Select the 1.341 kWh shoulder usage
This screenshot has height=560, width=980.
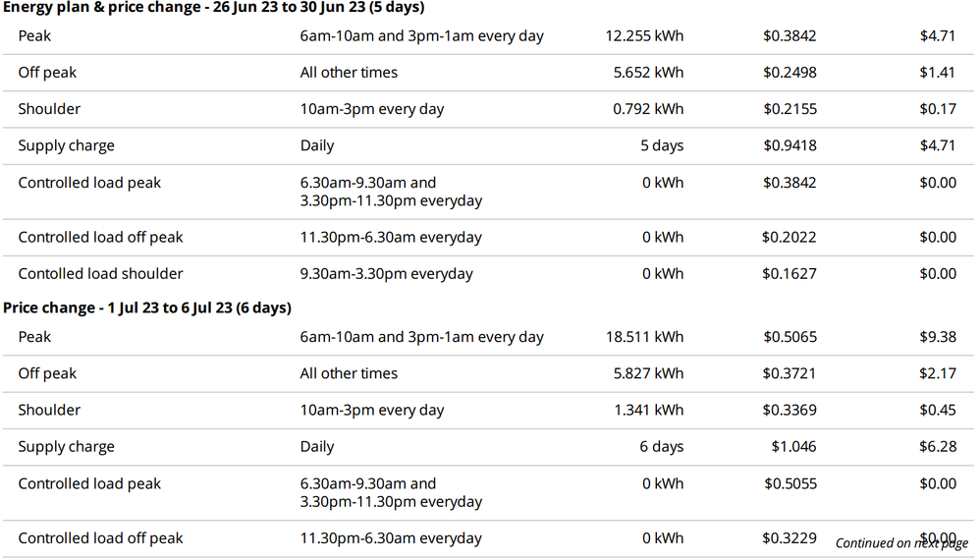(648, 410)
